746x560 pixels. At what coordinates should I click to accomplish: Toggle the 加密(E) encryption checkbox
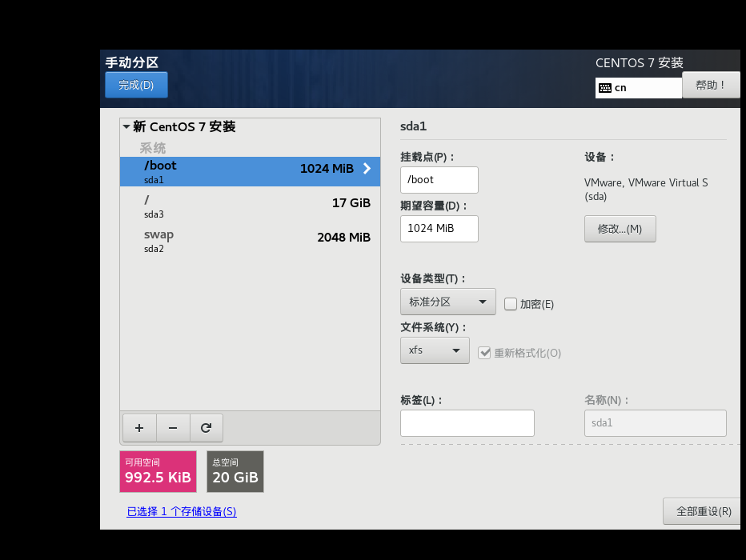pyautogui.click(x=511, y=304)
